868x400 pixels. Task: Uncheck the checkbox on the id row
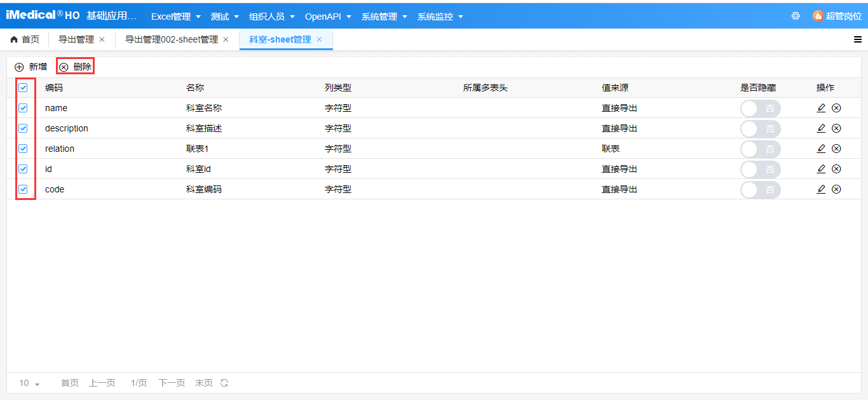point(24,169)
